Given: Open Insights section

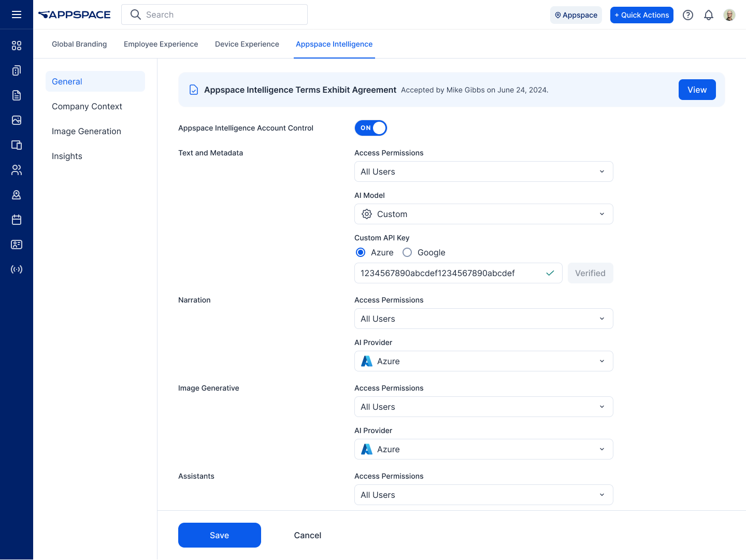Looking at the screenshot, I should 95,156.
